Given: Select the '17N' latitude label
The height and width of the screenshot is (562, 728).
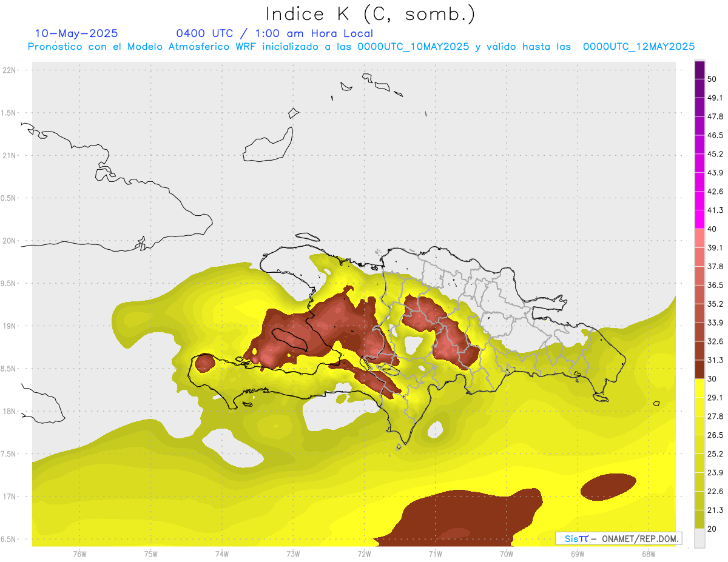Looking at the screenshot, I should [10, 497].
